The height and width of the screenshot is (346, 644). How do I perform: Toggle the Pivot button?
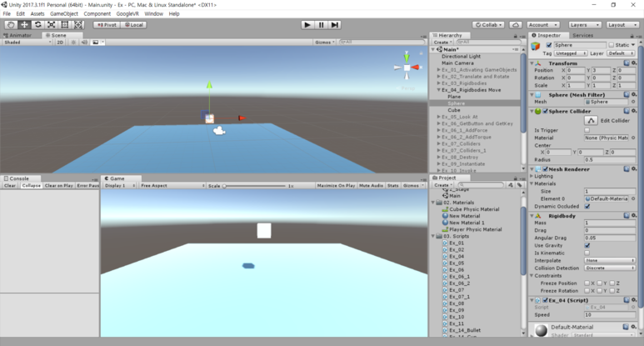(107, 25)
